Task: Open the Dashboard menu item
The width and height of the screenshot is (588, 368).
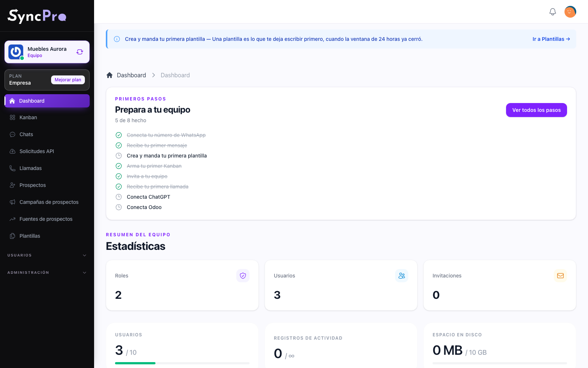Action: [x=47, y=101]
